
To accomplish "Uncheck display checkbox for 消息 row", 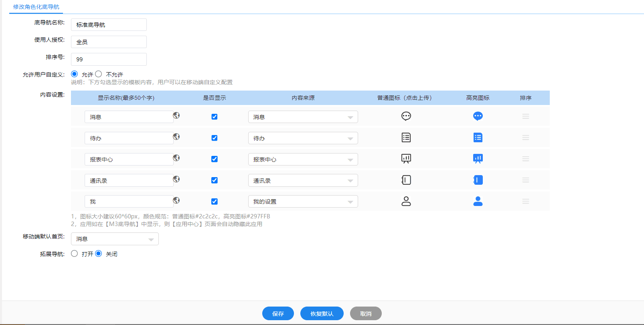I will coord(215,117).
